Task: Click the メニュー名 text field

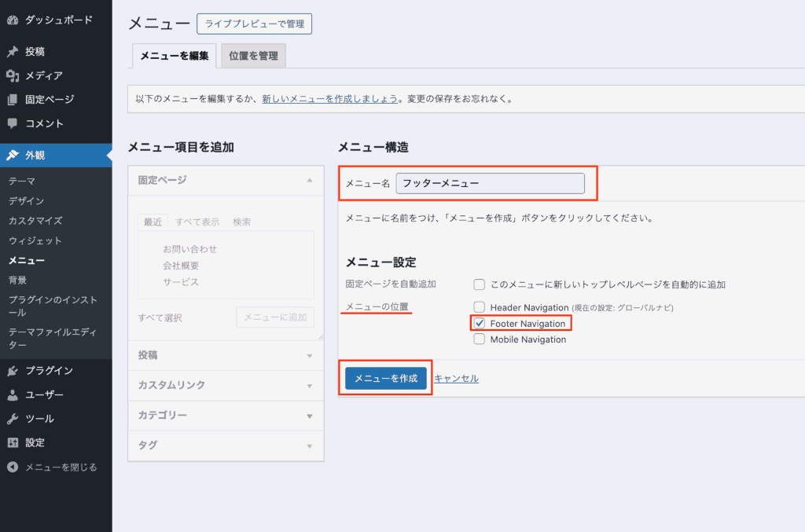Action: click(491, 183)
